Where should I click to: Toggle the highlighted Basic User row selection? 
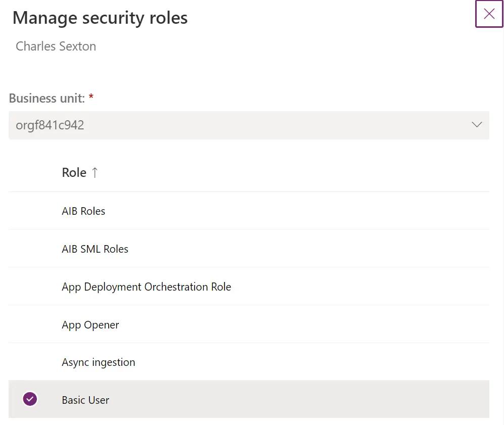(85, 399)
